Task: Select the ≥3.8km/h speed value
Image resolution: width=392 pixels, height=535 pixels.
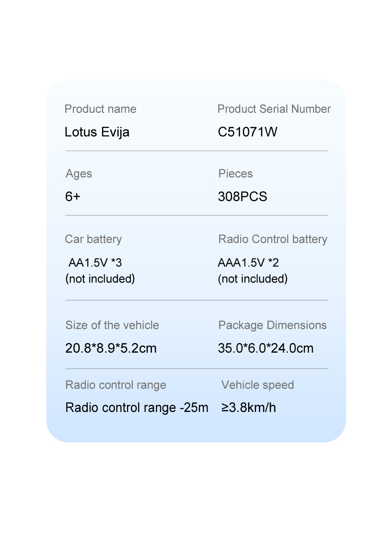Action: click(249, 407)
